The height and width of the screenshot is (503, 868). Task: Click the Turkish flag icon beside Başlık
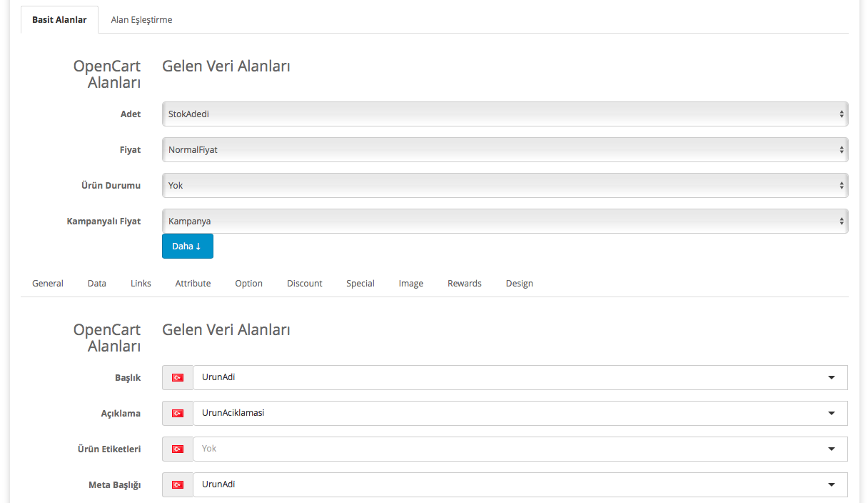point(178,377)
